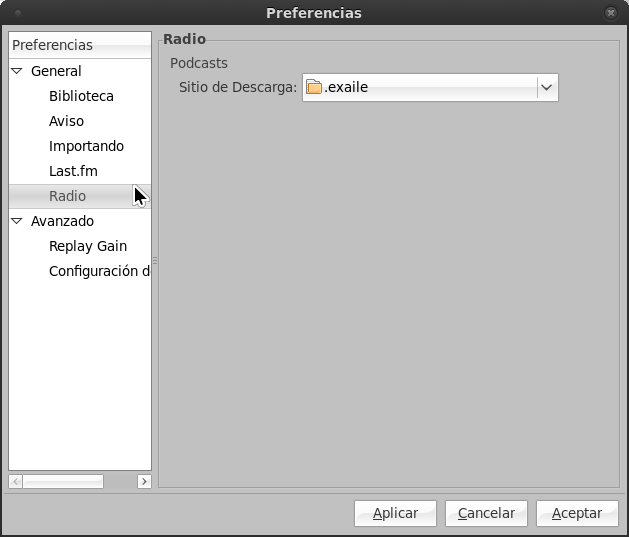Click the Avanzado category label

pos(63,221)
